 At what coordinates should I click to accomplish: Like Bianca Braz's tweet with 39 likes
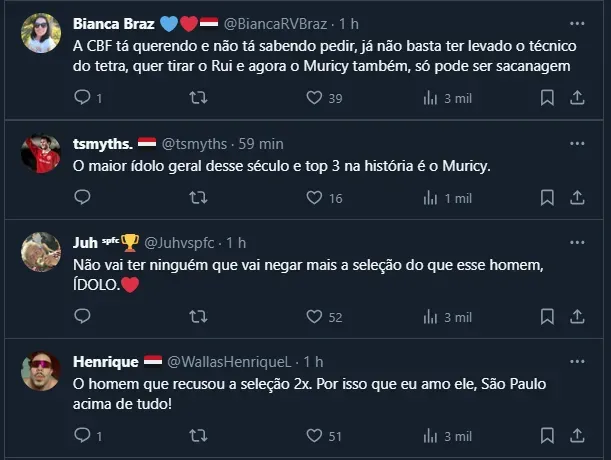[314, 98]
